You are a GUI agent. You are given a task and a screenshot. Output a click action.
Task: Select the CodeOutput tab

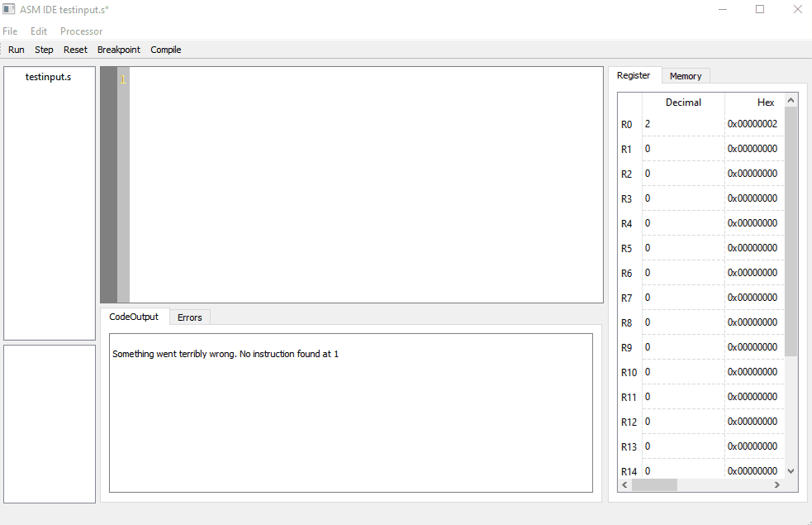[134, 317]
